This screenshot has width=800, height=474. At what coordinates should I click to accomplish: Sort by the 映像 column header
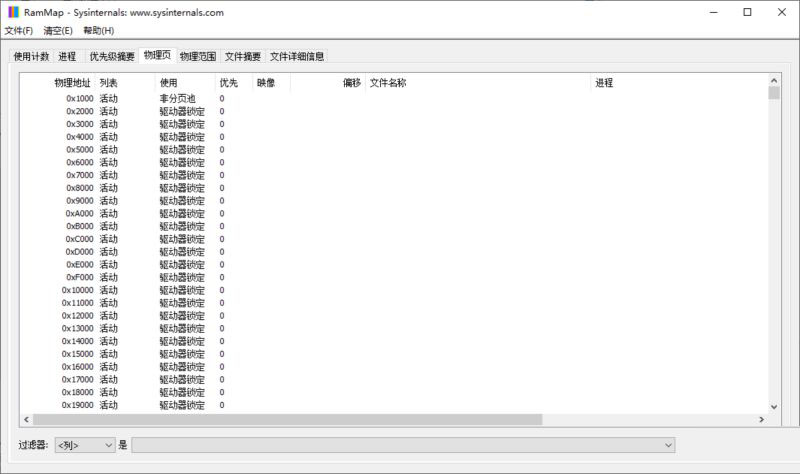271,83
